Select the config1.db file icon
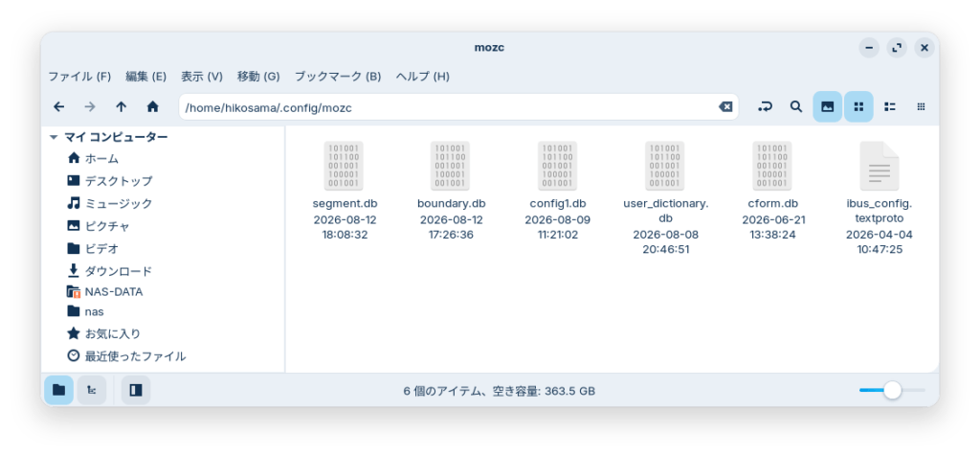The image size is (980, 456). (558, 166)
